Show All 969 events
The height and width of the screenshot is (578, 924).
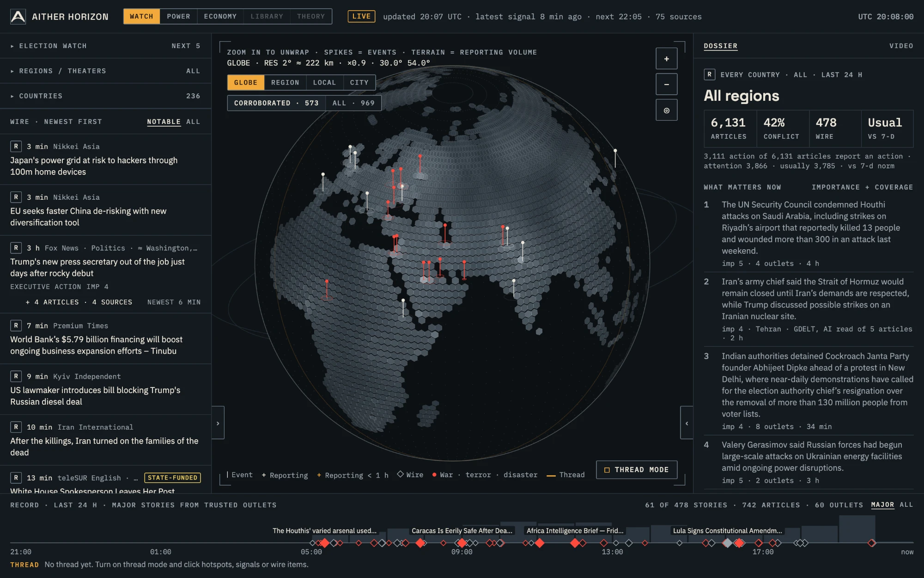[353, 103]
